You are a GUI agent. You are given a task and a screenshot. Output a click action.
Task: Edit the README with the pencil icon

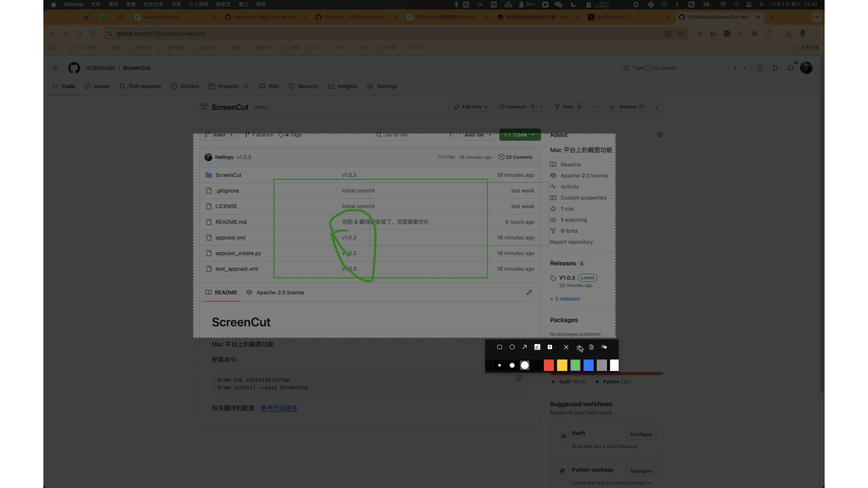pyautogui.click(x=529, y=292)
